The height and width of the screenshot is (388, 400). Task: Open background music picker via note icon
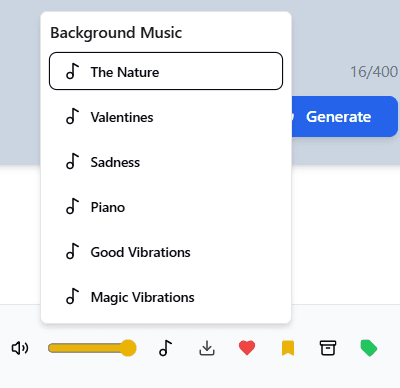click(x=165, y=348)
